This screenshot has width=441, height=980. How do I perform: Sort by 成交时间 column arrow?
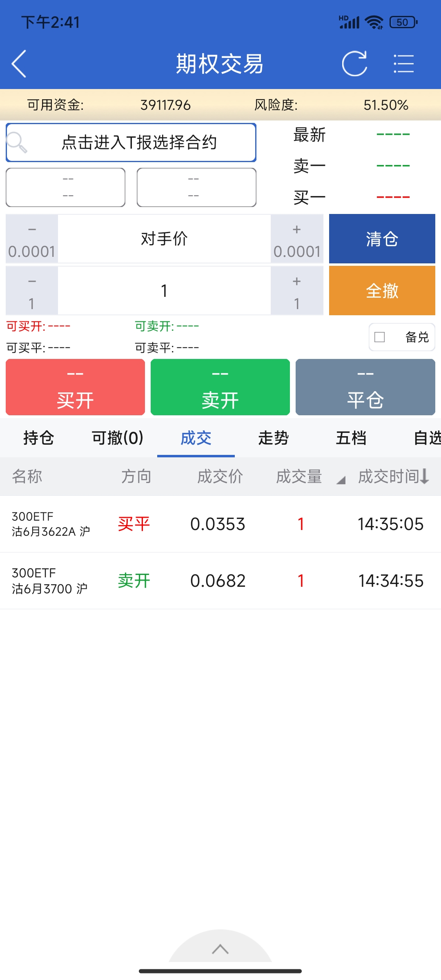(x=425, y=476)
